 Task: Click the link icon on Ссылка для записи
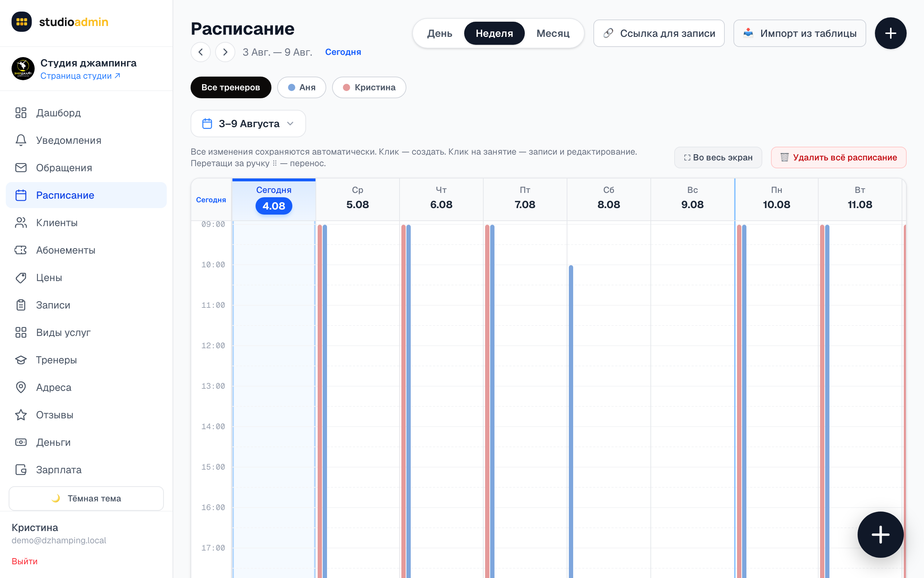coord(608,33)
